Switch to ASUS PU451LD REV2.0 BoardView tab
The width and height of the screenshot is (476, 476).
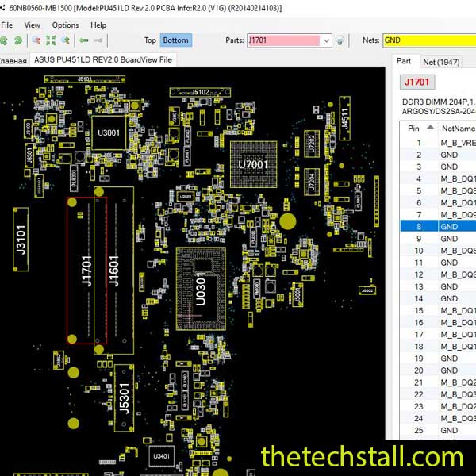(103, 59)
